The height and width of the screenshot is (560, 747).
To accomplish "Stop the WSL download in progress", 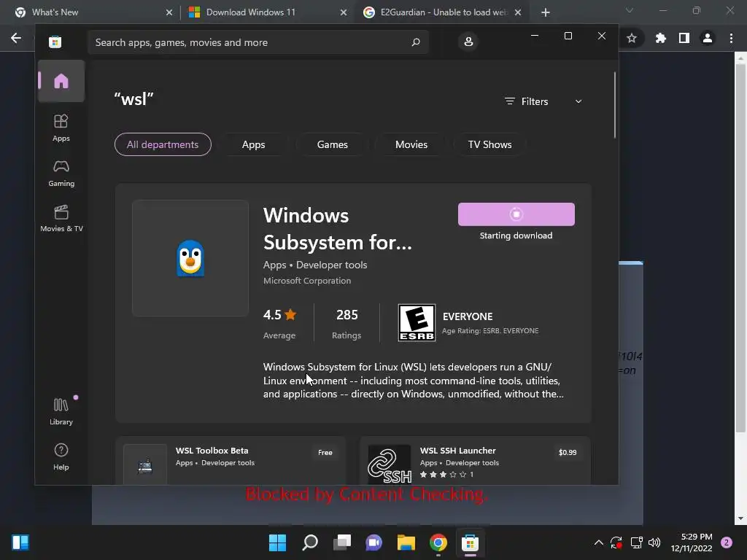I will tap(516, 214).
